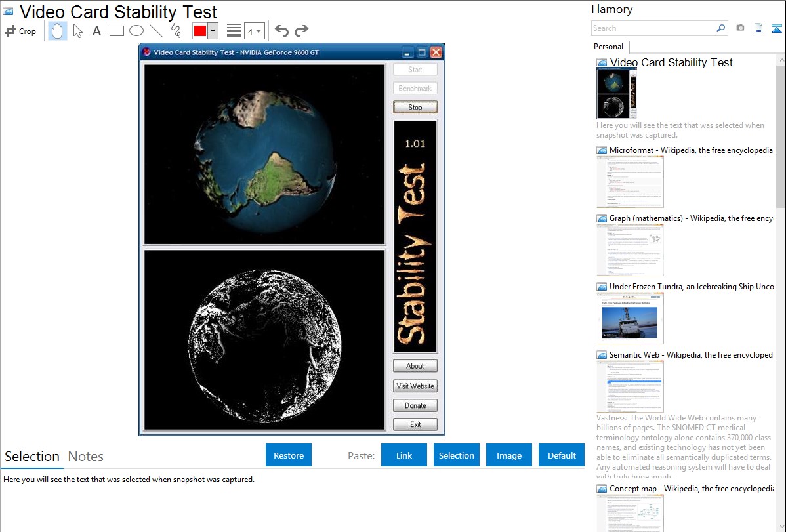Click the Donate button
This screenshot has width=786, height=532.
pyautogui.click(x=415, y=405)
